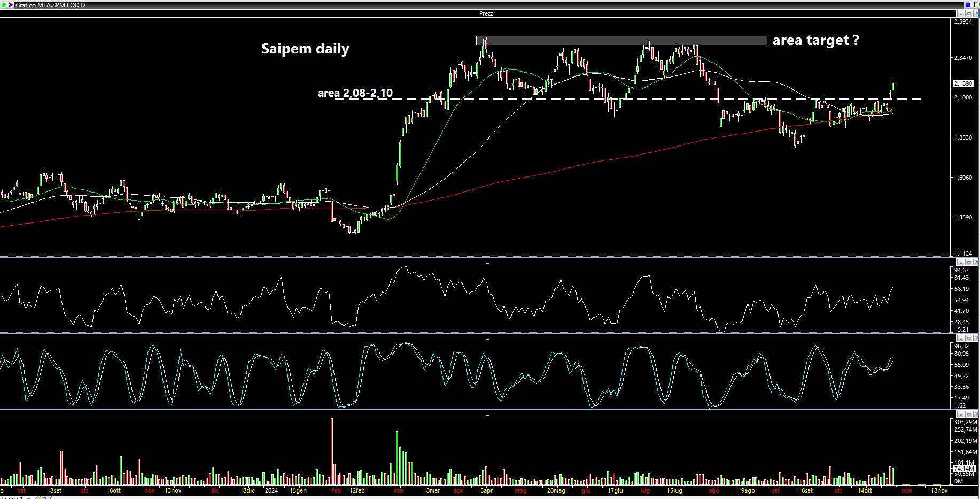Click the 18dic date label
The height and width of the screenshot is (499, 980).
(247, 490)
